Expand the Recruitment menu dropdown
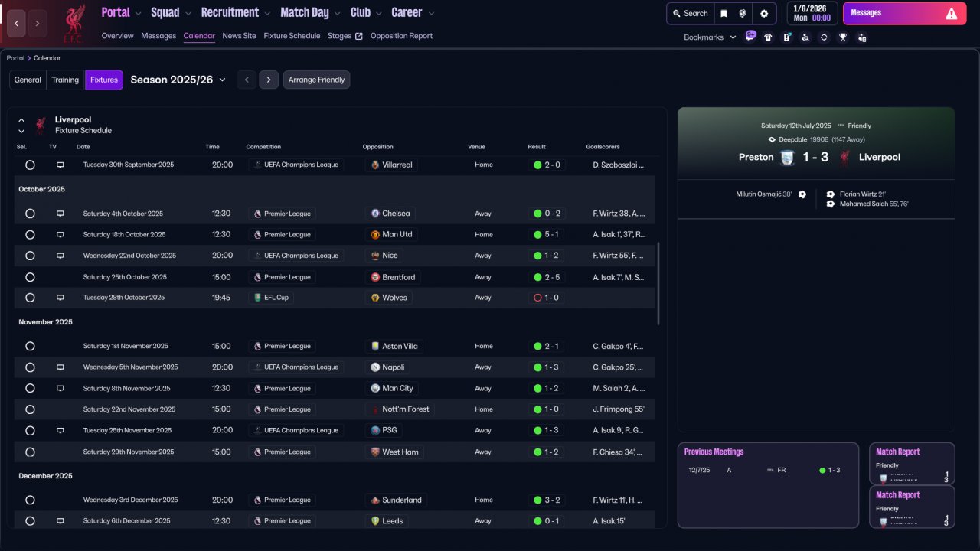 tap(267, 14)
